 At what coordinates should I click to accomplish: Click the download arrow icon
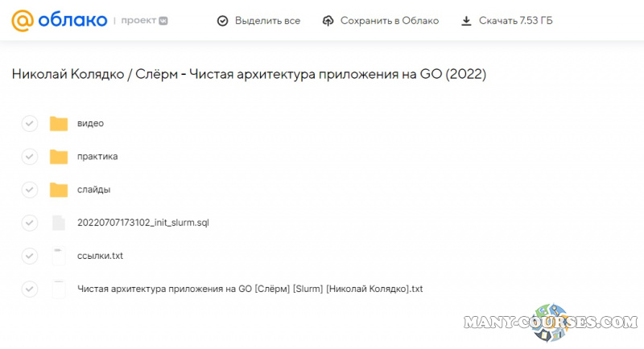(x=466, y=21)
